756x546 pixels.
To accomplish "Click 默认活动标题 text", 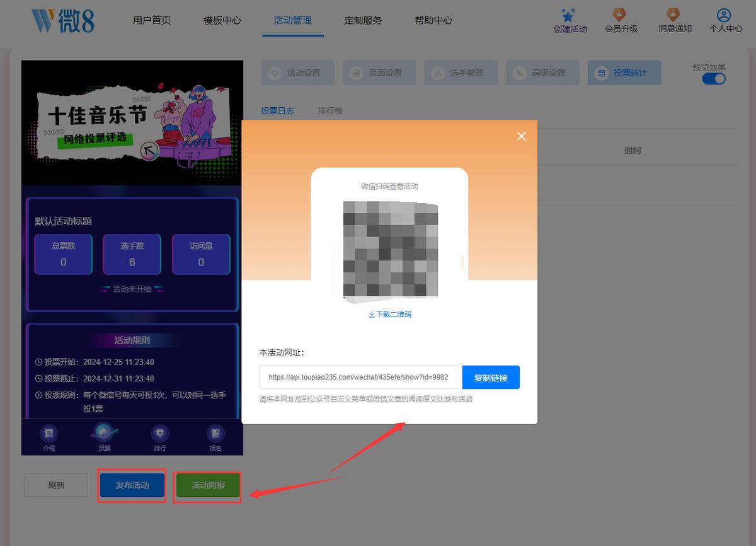I will point(63,221).
